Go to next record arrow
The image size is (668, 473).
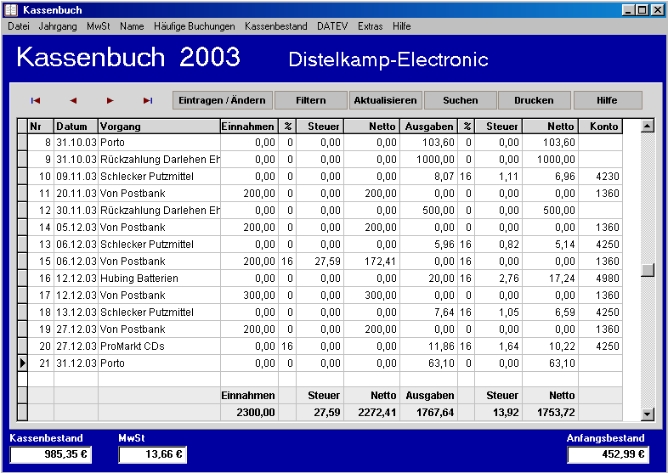click(x=110, y=101)
